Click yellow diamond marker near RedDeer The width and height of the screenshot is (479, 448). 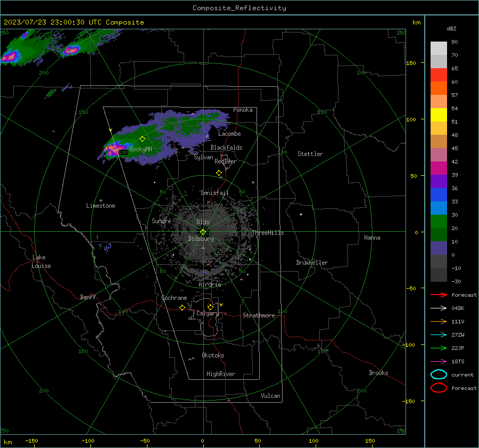point(219,173)
